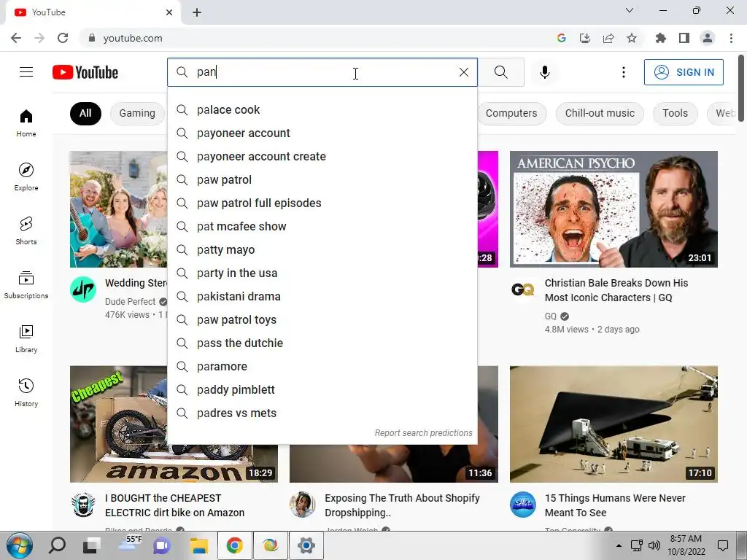Viewport: 747px width, 560px height.
Task: Select the Computers filter chip
Action: pyautogui.click(x=511, y=113)
